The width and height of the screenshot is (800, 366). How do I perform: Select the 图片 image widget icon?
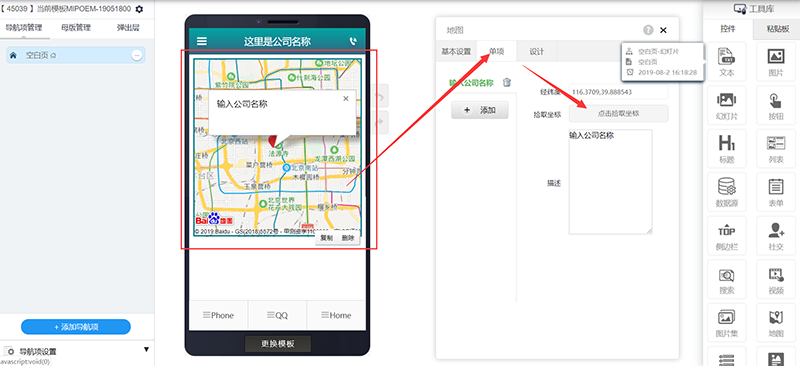pos(776,62)
